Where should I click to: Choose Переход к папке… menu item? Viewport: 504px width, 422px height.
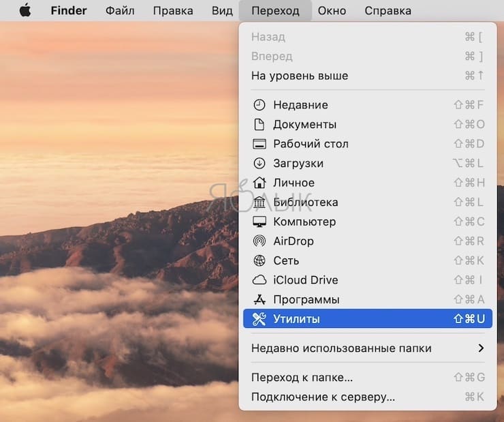coord(368,377)
